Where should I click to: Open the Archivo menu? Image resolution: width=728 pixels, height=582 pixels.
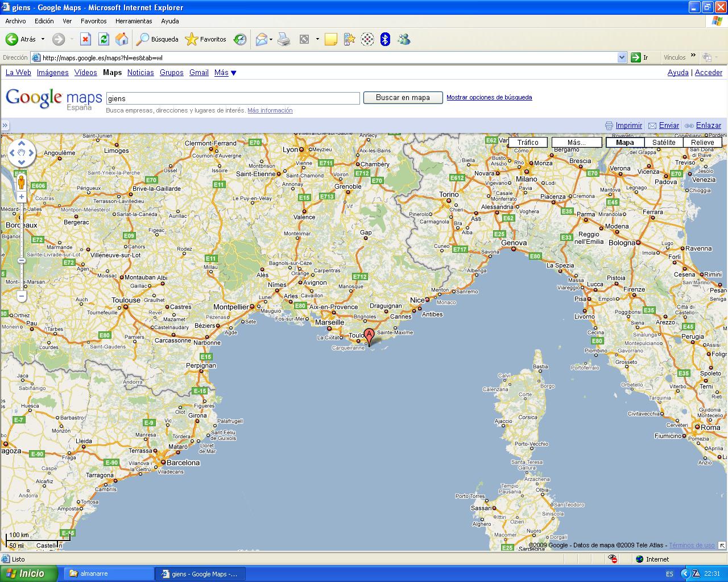click(15, 21)
